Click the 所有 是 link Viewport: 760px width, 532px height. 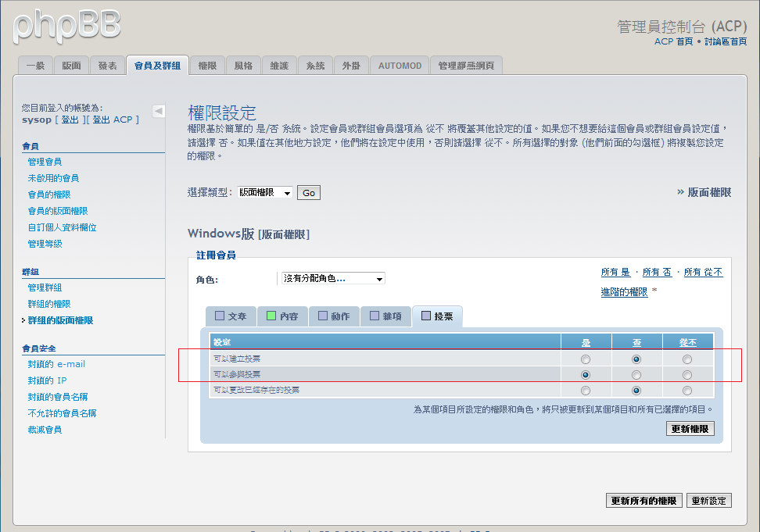coord(615,273)
